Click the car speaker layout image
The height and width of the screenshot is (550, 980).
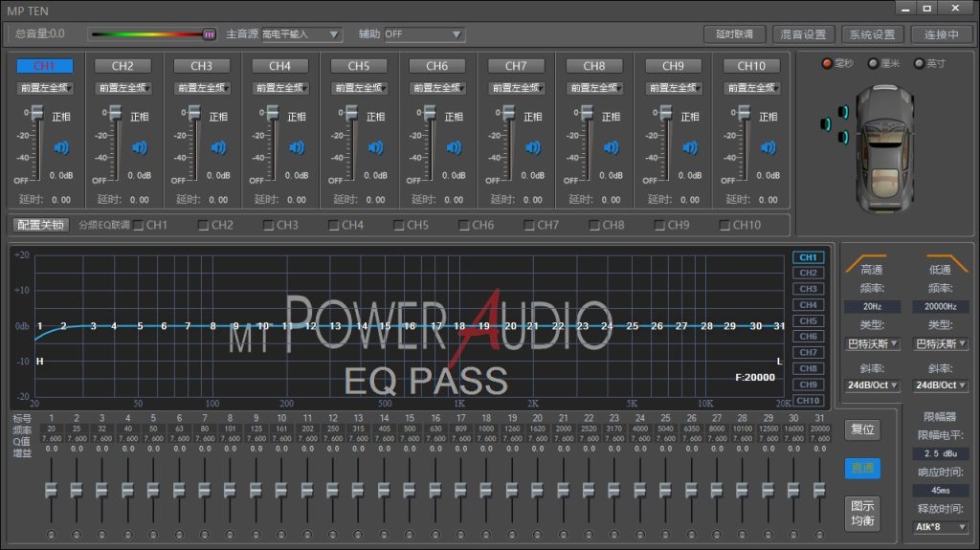coord(884,149)
